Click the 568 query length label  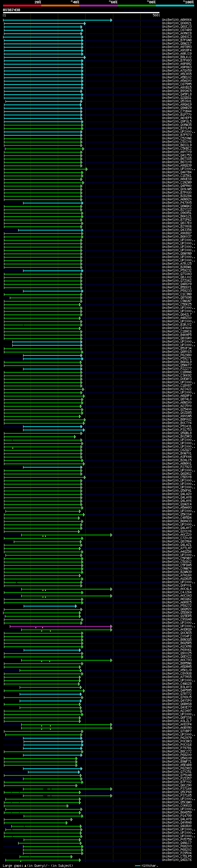tap(155, 15)
